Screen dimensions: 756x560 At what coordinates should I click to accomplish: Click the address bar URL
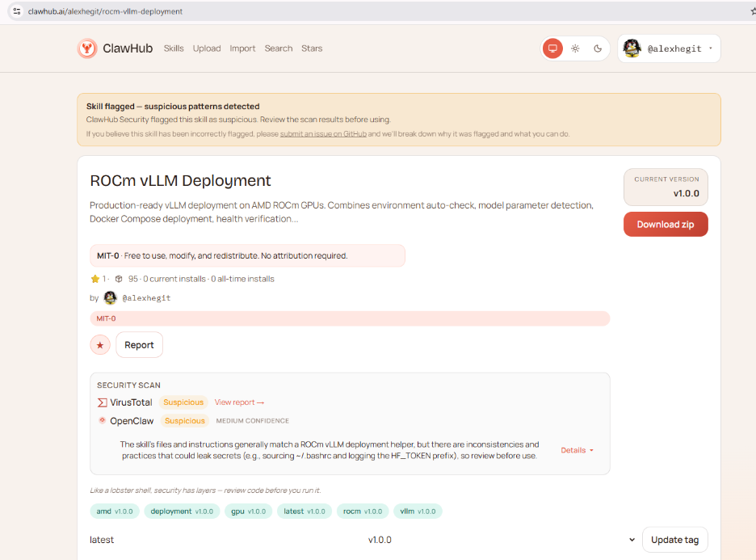click(105, 11)
